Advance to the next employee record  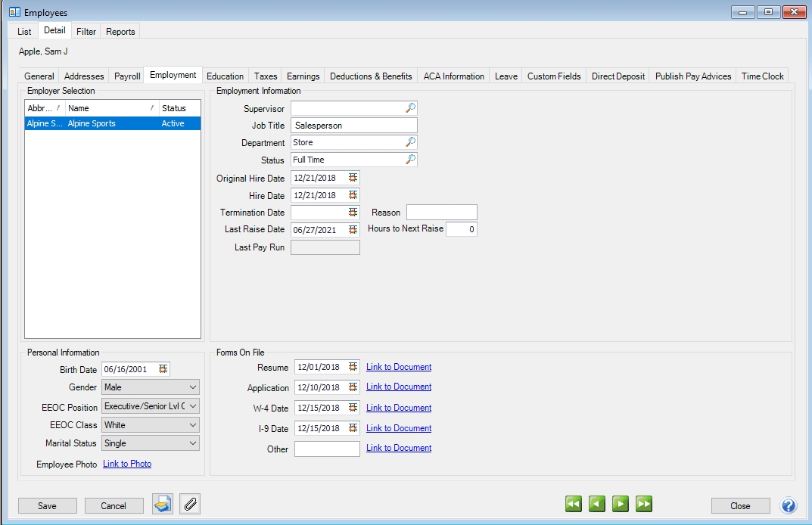coord(621,505)
